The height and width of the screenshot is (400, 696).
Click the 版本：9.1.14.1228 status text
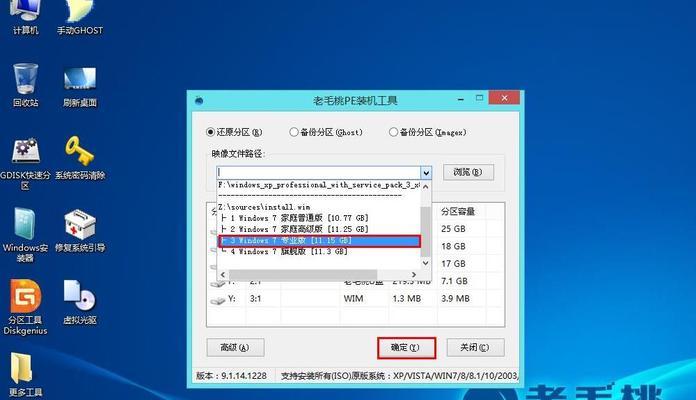(x=231, y=376)
